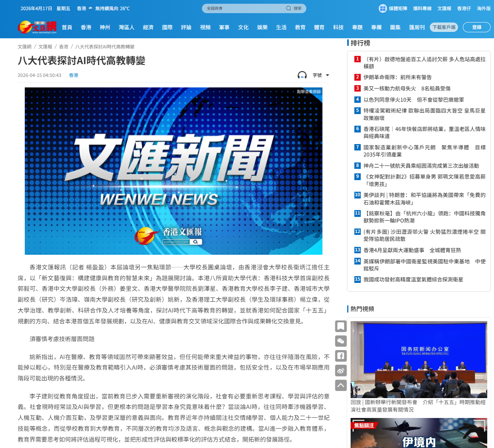Viewport: 494px width, 448px height.
Task: Open the 文化 nav item
Action: (x=243, y=27)
